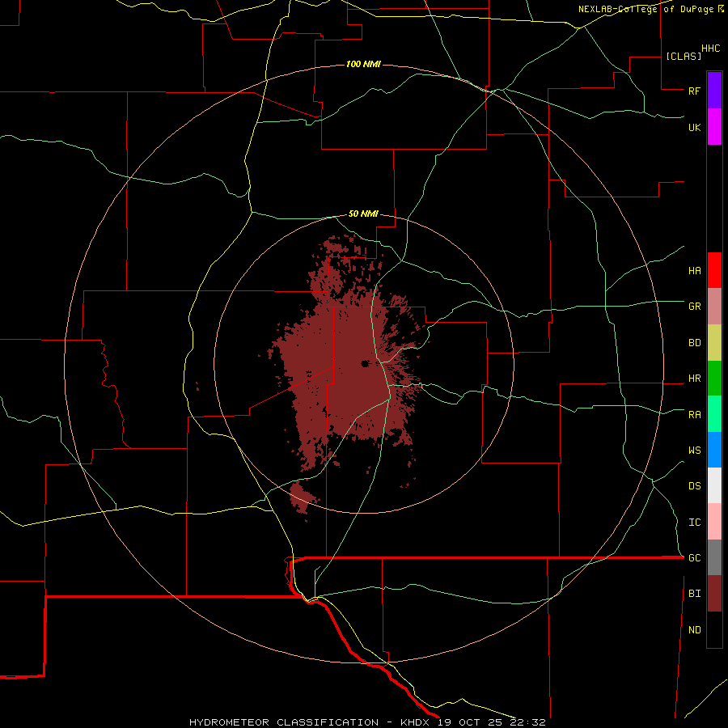
Task: Click the 100 NMI range ring label
Action: tap(363, 64)
